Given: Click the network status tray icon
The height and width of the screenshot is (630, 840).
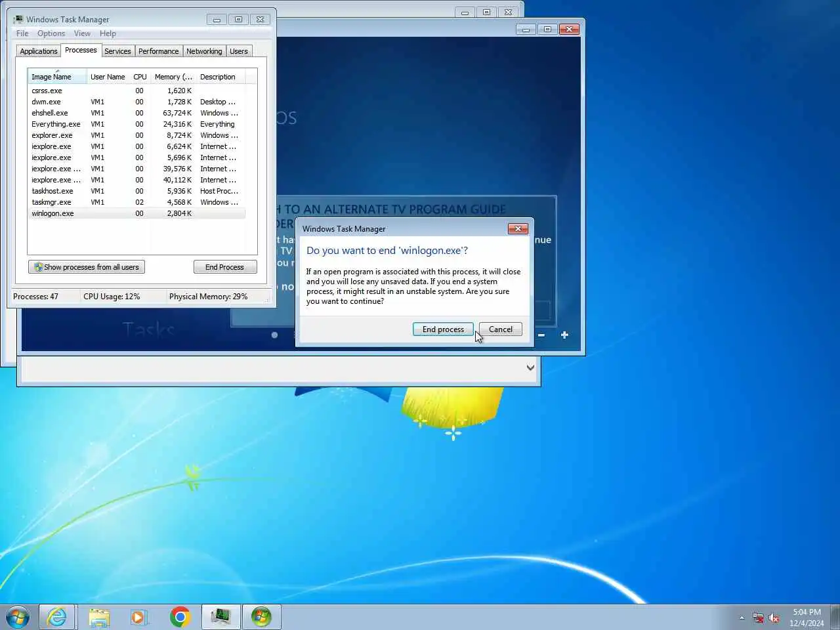Looking at the screenshot, I should [759, 618].
